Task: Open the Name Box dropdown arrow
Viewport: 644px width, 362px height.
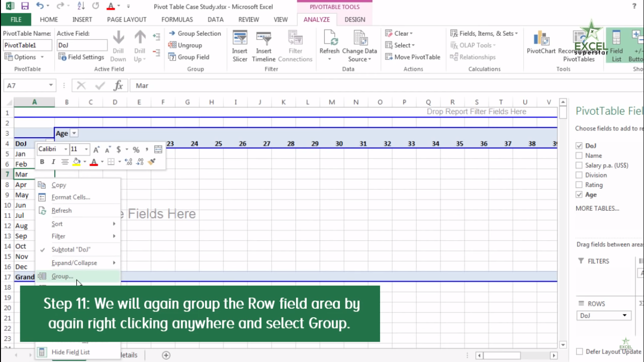Action: point(51,85)
